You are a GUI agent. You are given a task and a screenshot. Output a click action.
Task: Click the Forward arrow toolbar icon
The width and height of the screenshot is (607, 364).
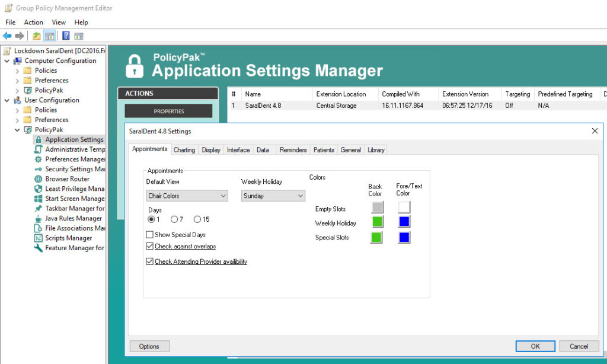[x=20, y=36]
